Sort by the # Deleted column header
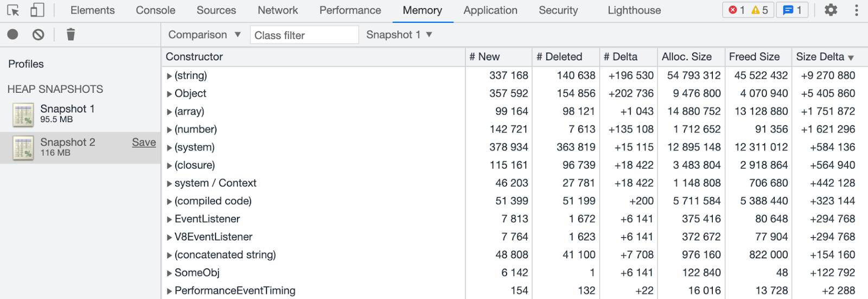The height and width of the screenshot is (299, 868). click(x=566, y=57)
